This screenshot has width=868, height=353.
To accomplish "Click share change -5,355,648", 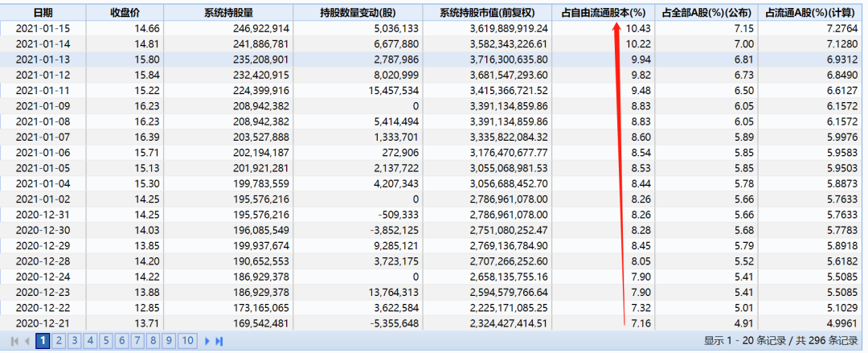I will pyautogui.click(x=395, y=323).
